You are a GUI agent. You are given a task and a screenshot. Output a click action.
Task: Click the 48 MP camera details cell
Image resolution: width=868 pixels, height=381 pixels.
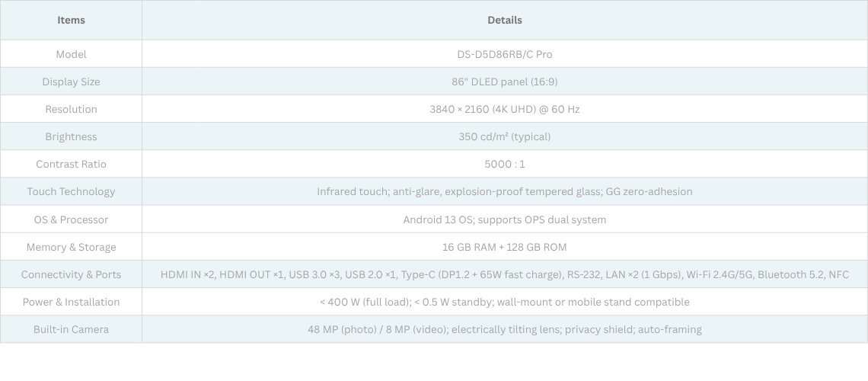pyautogui.click(x=504, y=329)
